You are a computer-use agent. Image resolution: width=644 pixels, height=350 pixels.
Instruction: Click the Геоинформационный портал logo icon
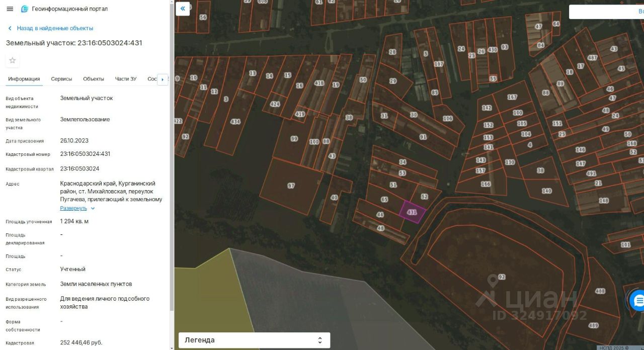[25, 9]
